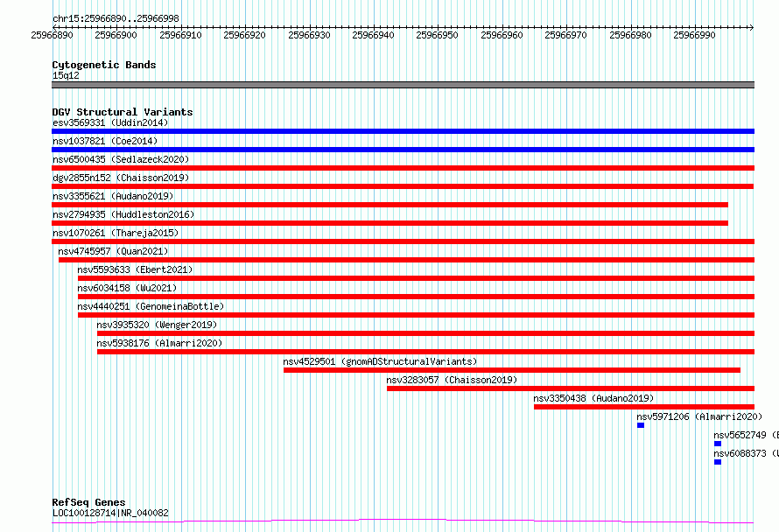Select the red bar under nsv2794935
The image size is (779, 532).
point(390,223)
